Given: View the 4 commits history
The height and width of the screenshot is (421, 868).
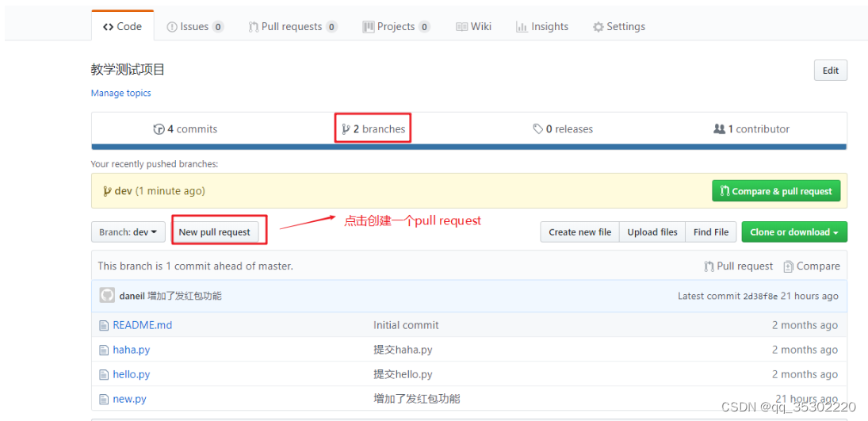Looking at the screenshot, I should (185, 129).
